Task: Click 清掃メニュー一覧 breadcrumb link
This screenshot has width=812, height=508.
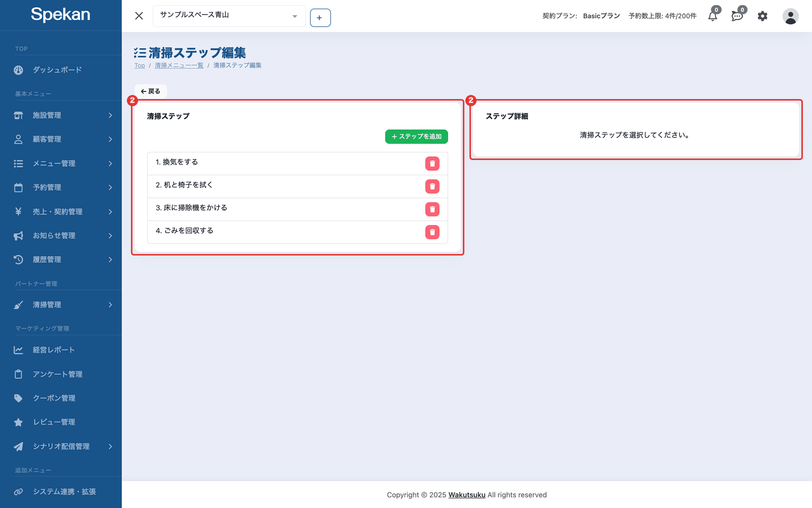Action: coord(179,66)
